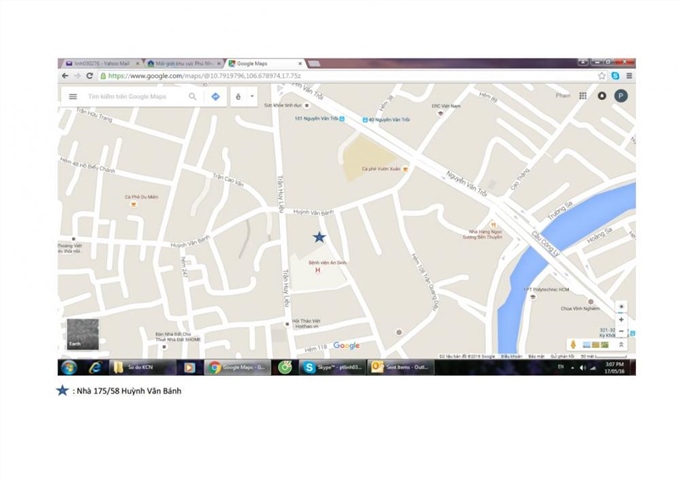Click the profile avatar labeled P
This screenshot has height=480, width=680.
pyautogui.click(x=621, y=96)
